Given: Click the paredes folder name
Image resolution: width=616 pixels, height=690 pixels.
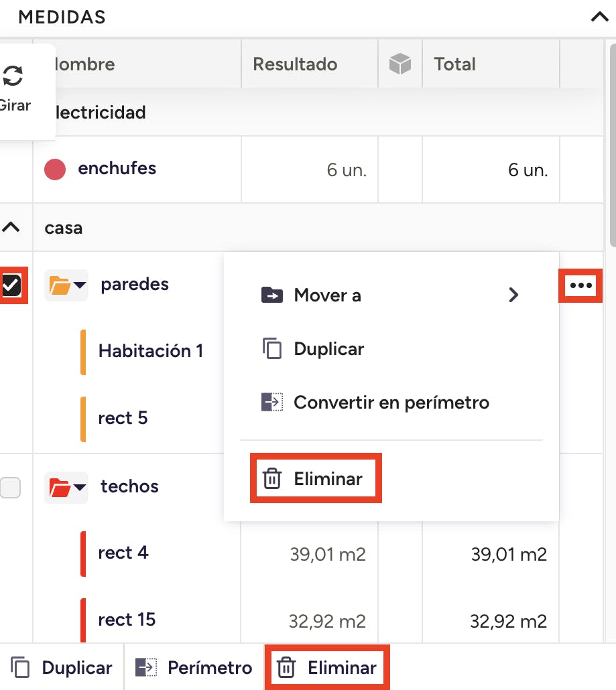Looking at the screenshot, I should (135, 284).
